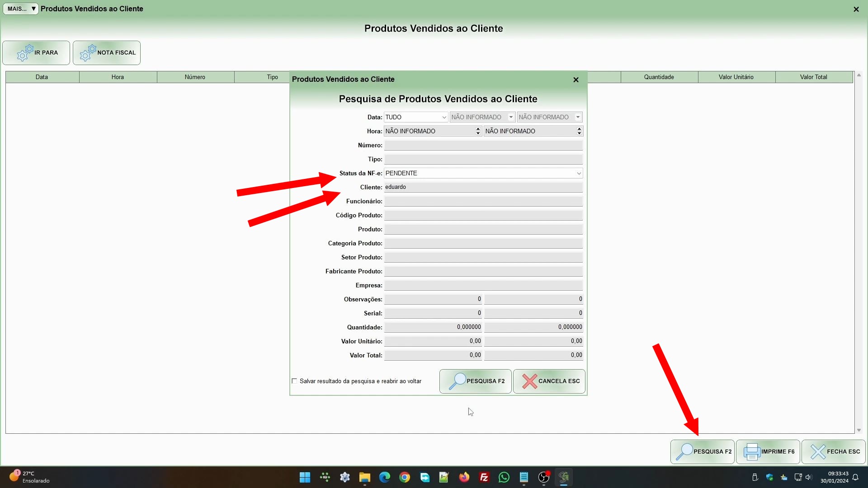Click the IMPRIME F6 printer button
868x488 pixels.
pyautogui.click(x=768, y=452)
